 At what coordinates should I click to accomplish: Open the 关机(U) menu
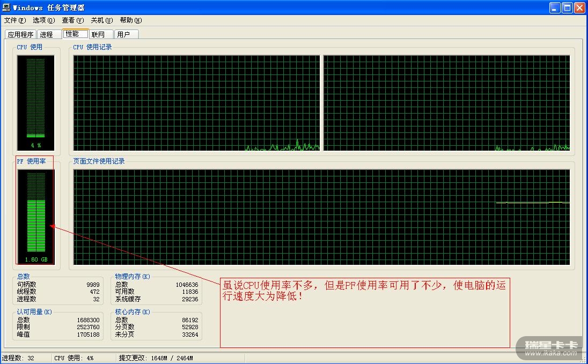(x=101, y=20)
